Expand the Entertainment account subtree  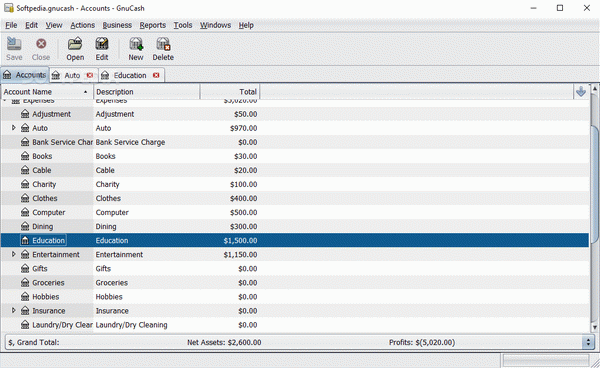tap(14, 254)
